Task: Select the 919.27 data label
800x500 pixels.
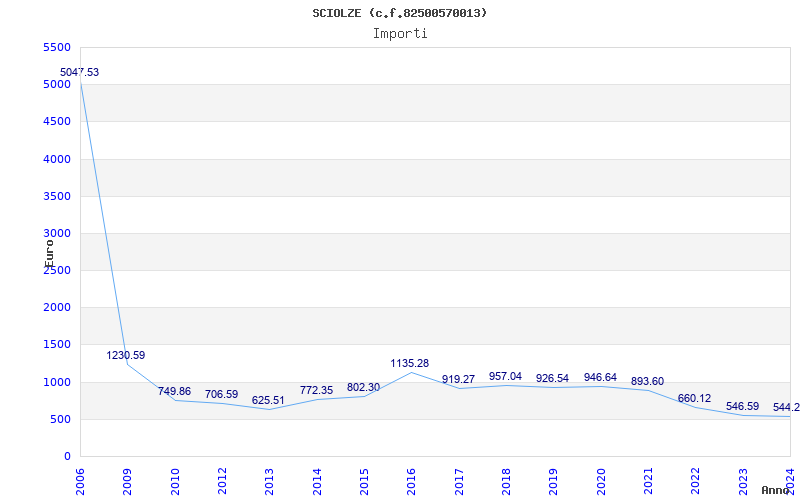Action: [x=458, y=379]
